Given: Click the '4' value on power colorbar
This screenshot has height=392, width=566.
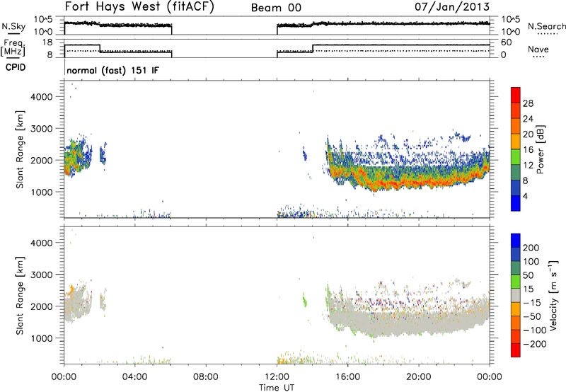Looking at the screenshot, I should [525, 196].
